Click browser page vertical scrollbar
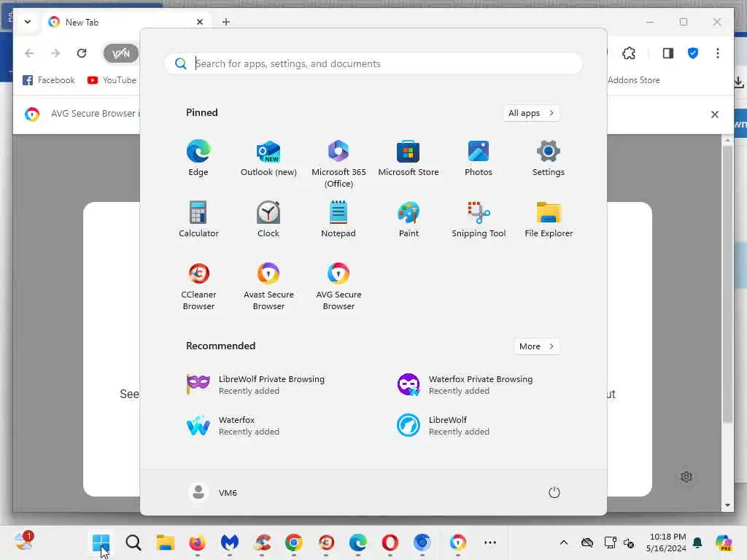 727,284
